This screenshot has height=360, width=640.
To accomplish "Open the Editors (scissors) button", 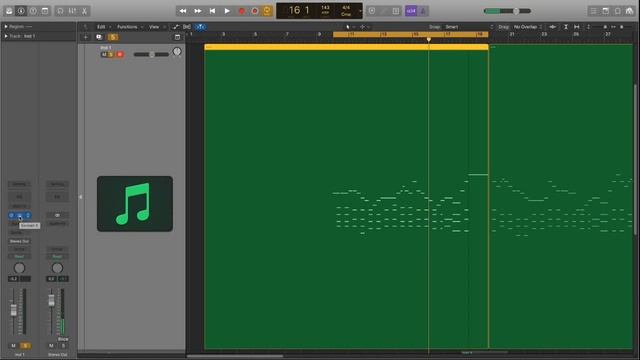I will (84, 11).
